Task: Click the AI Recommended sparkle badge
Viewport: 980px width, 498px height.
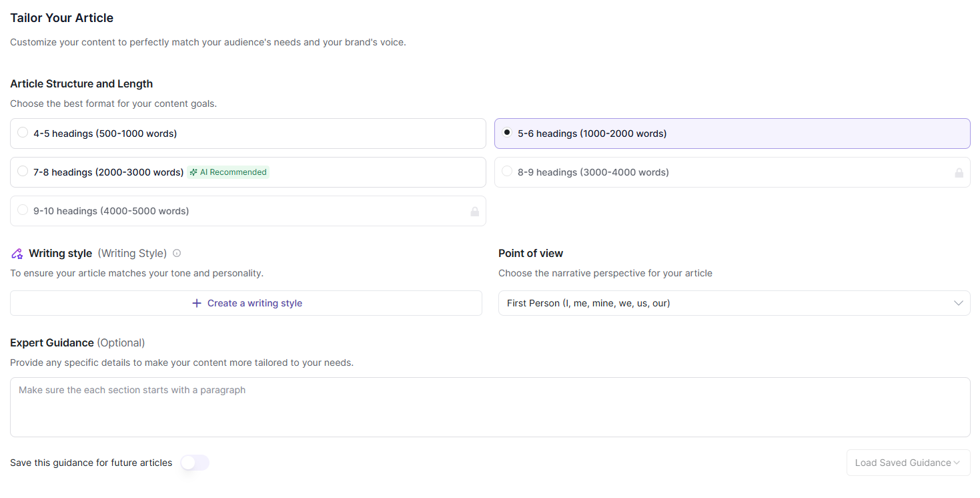Action: 228,172
